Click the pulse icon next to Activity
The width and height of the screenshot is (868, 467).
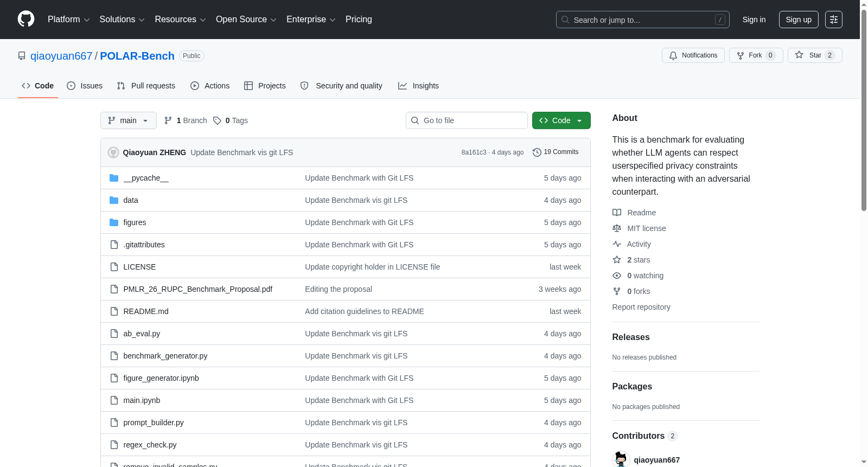coord(617,244)
